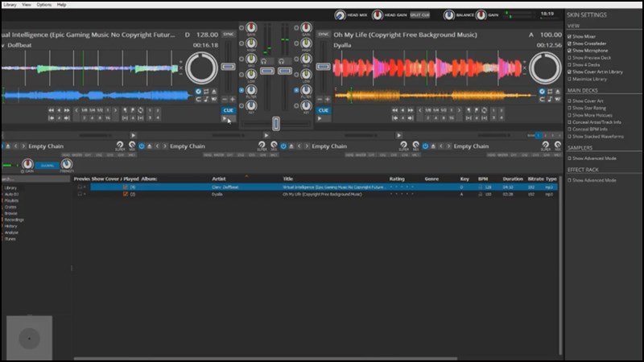The height and width of the screenshot is (362, 644).
Task: Click the right deck eject icon
Action: tap(558, 91)
